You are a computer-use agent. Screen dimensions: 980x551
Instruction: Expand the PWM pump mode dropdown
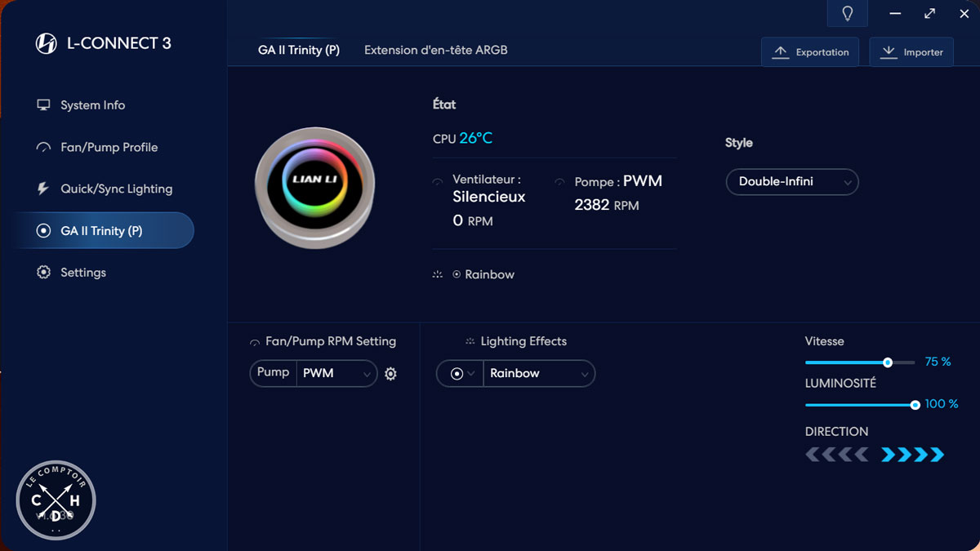[x=336, y=373]
